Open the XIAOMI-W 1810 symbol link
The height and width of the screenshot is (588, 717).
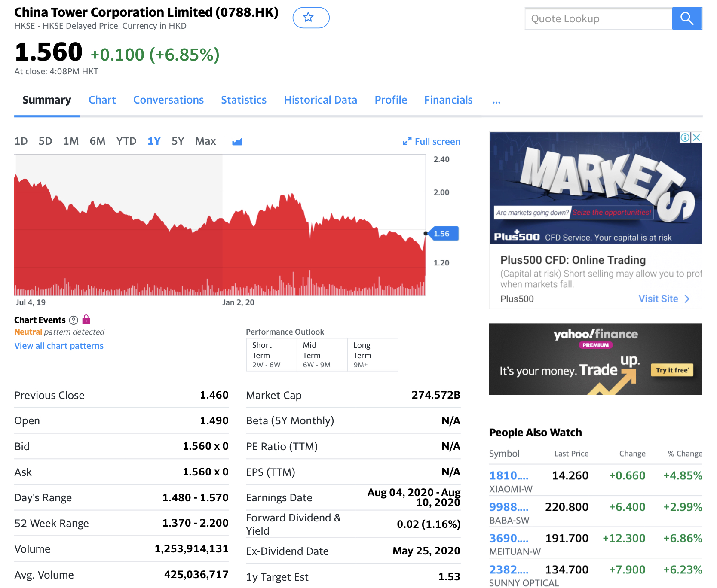(x=509, y=476)
